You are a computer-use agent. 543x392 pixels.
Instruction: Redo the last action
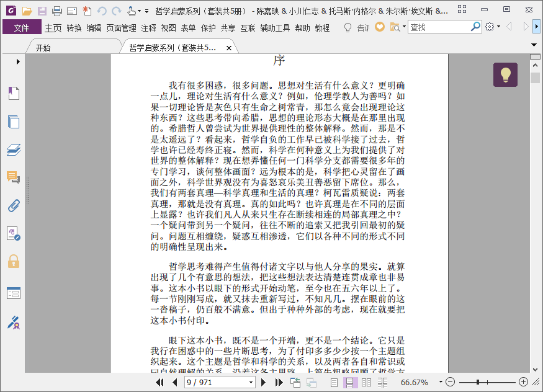117,11
